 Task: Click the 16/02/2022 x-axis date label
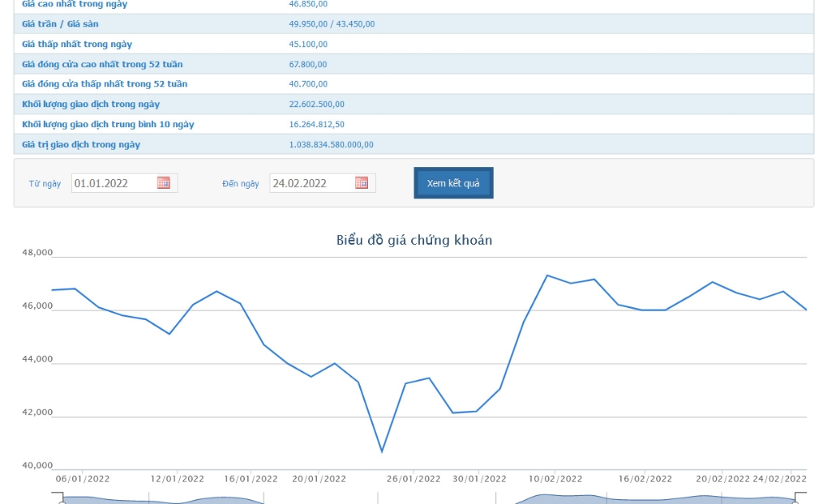(x=645, y=479)
